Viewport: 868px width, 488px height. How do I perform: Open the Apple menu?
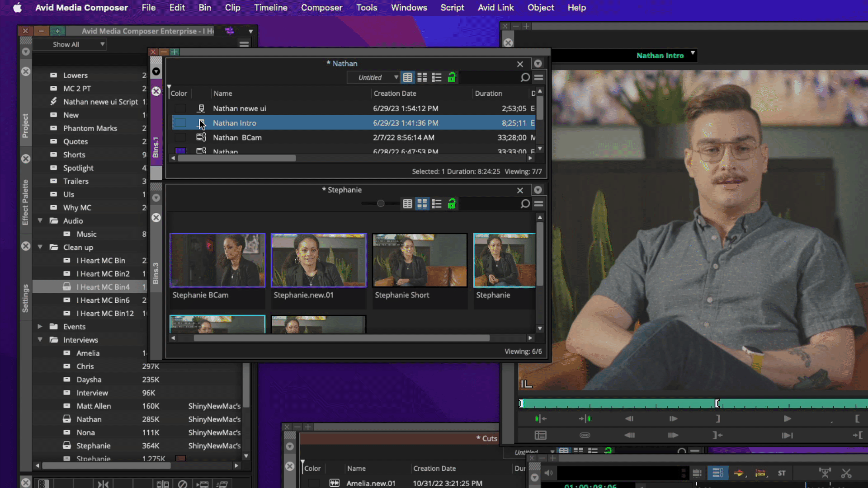17,8
